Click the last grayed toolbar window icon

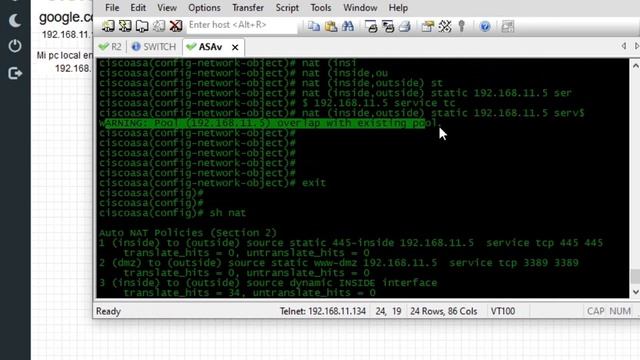pyautogui.click(x=508, y=27)
